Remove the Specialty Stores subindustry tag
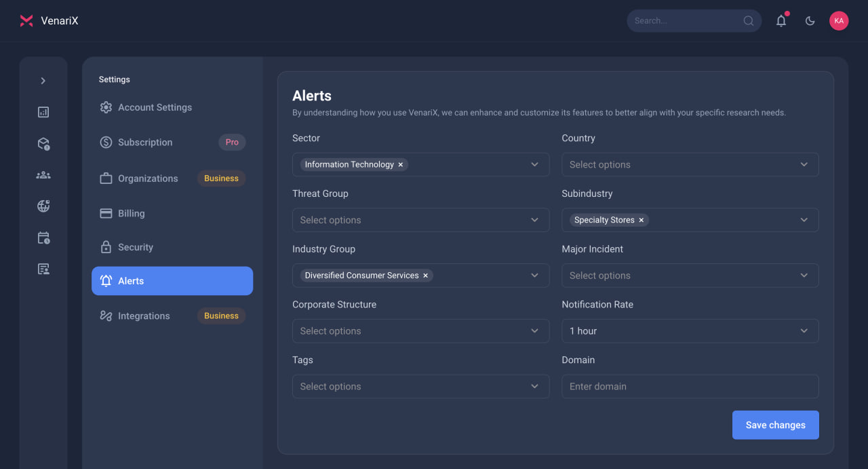Image resolution: width=868 pixels, height=469 pixels. [x=642, y=220]
